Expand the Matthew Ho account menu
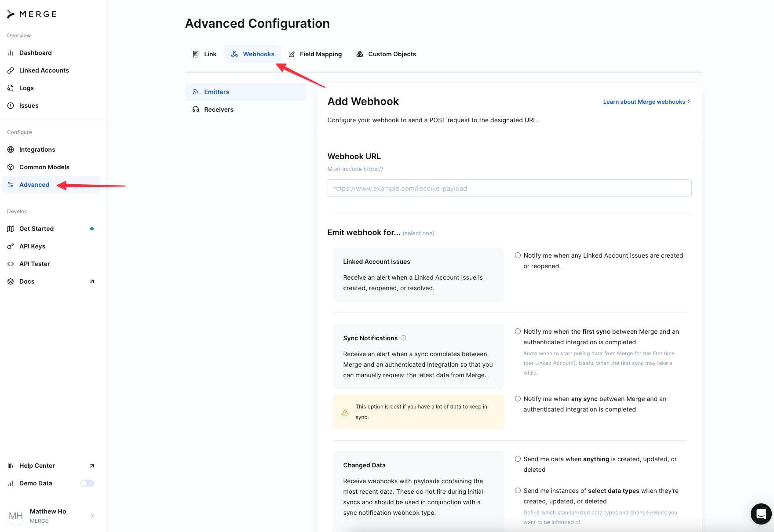This screenshot has height=532, width=774. pyautogui.click(x=92, y=516)
